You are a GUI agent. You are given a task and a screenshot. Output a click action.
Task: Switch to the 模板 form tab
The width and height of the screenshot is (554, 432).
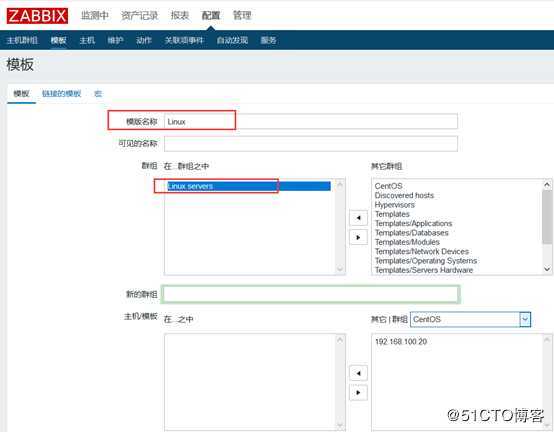click(21, 94)
